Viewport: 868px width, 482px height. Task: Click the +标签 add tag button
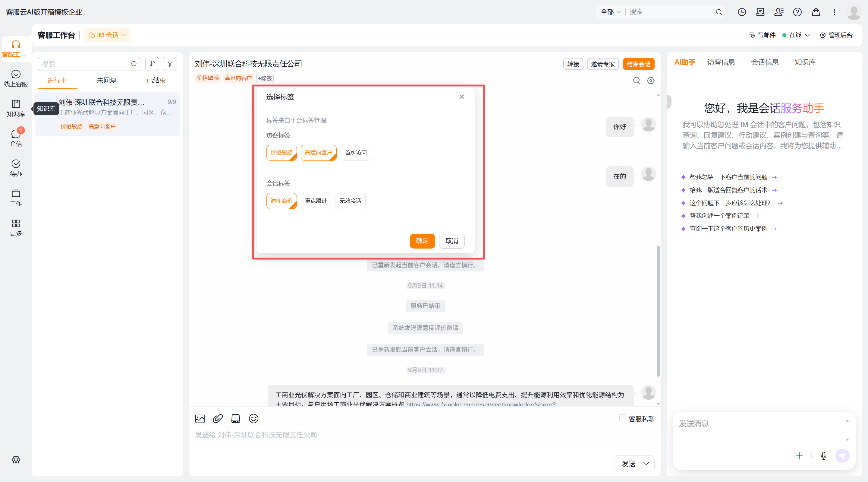coord(265,79)
